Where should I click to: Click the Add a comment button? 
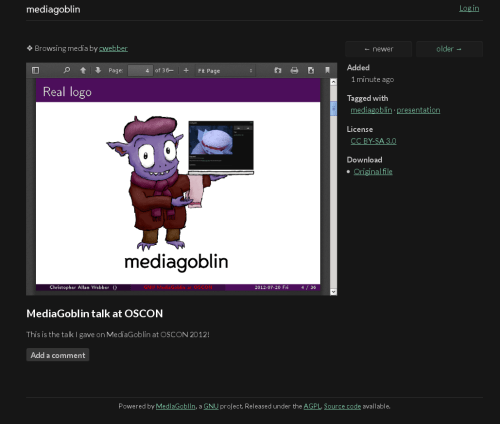[58, 355]
